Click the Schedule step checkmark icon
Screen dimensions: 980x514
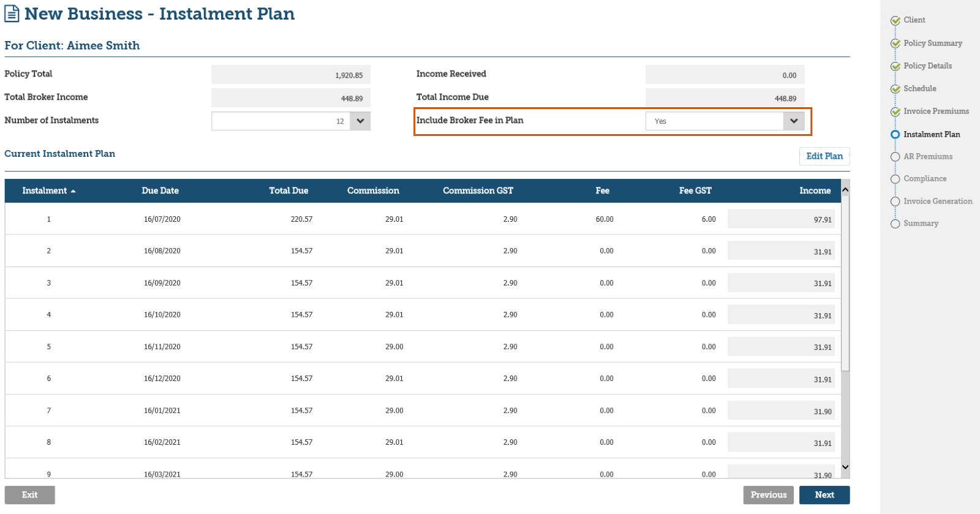895,89
